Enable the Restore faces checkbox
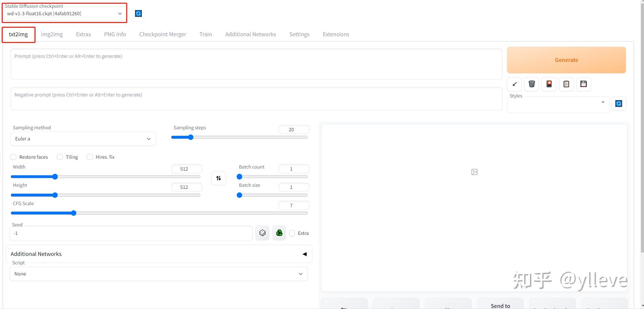 click(14, 157)
